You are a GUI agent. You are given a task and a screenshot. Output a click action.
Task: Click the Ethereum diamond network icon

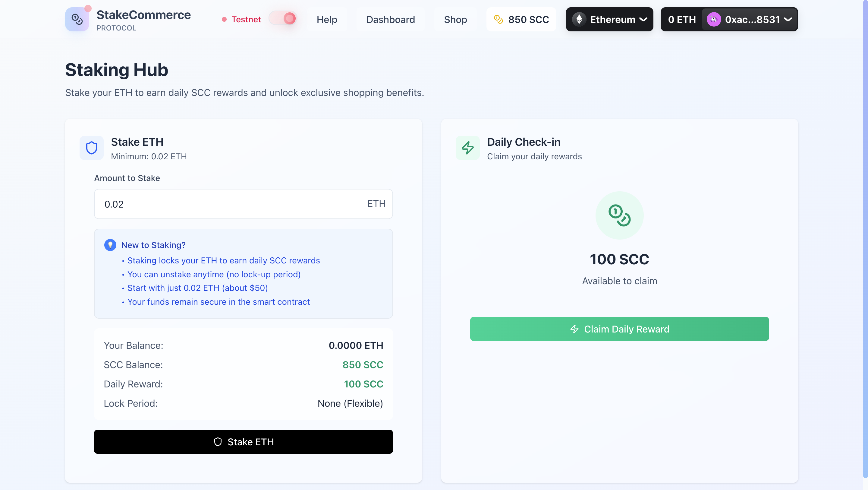pyautogui.click(x=579, y=19)
